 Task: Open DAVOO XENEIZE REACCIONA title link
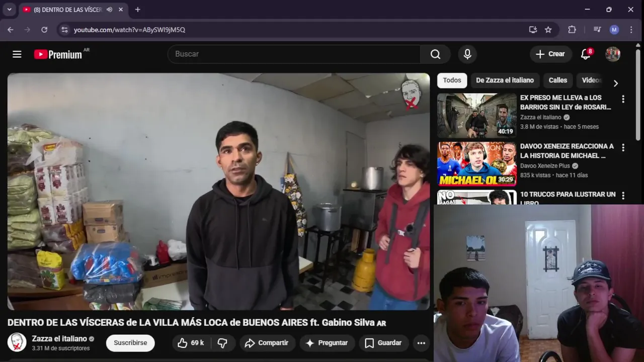(567, 151)
